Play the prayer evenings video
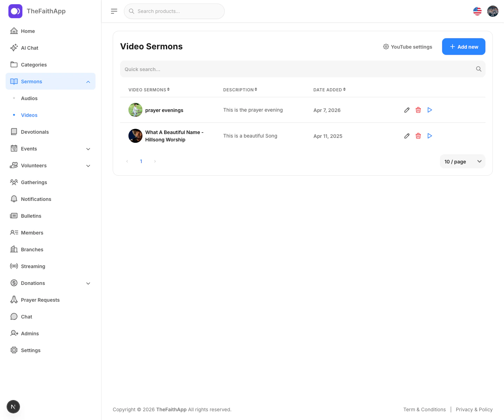Screen dimensions: 504x420 [x=430, y=110]
